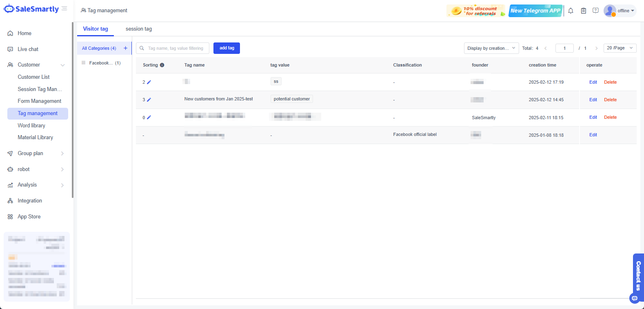Open the clipboard task icon in header

click(x=583, y=11)
